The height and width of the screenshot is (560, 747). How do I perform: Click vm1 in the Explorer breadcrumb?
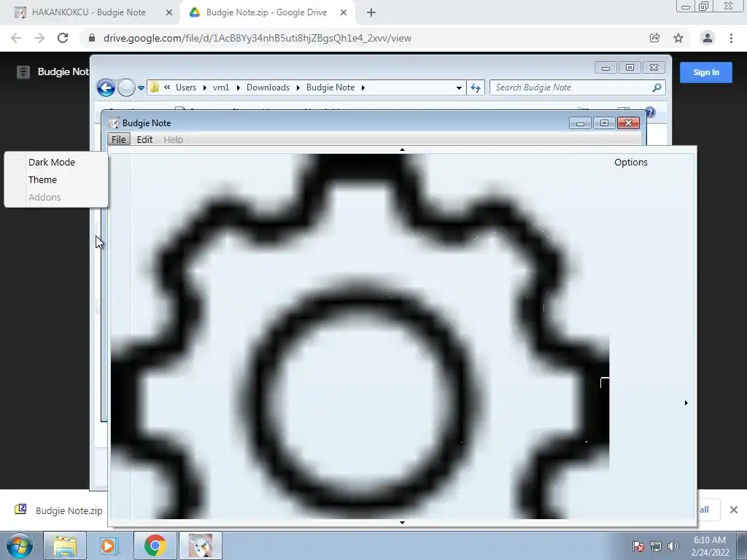tap(221, 87)
